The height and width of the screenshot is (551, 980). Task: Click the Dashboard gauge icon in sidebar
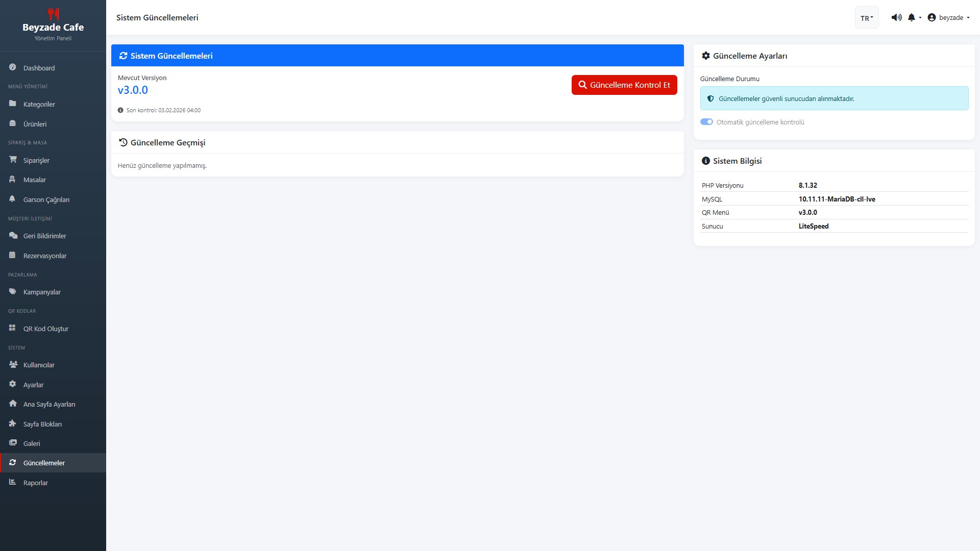coord(13,67)
